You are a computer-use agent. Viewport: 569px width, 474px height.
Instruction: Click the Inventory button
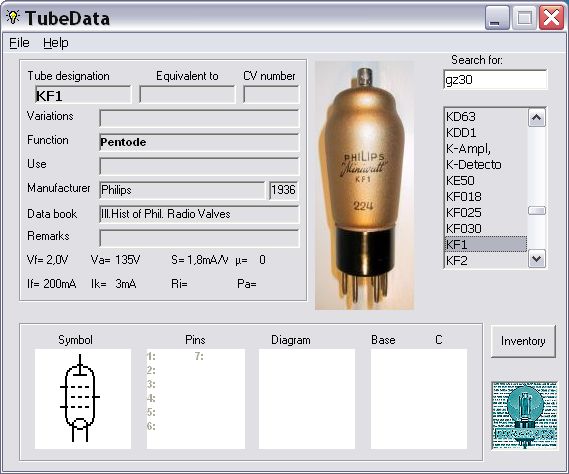[x=523, y=341]
